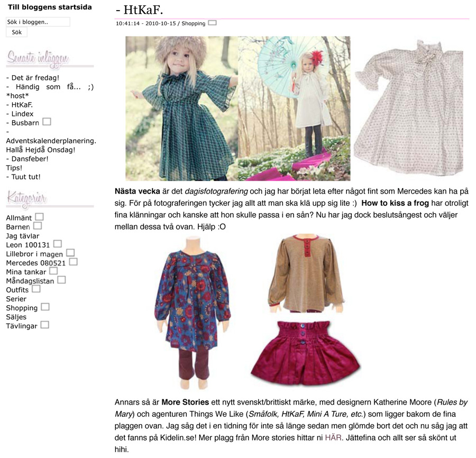Click the box icon beside Mina tankar
Viewport: 476px width, 458px height.
pos(53,271)
